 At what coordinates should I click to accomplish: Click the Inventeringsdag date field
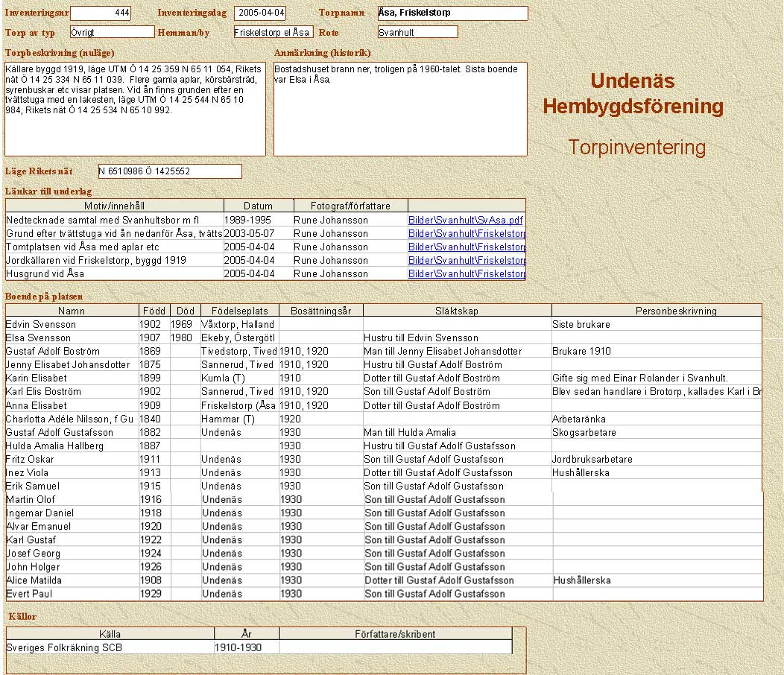pyautogui.click(x=260, y=13)
